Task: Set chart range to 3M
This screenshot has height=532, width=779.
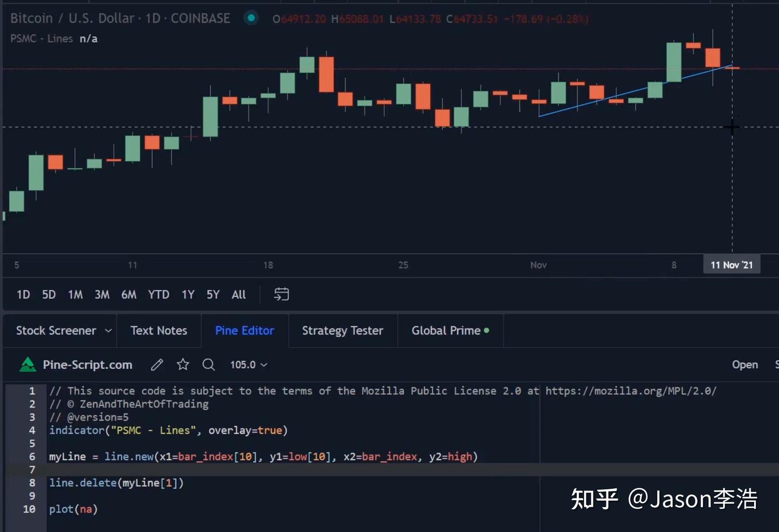Action: [x=102, y=295]
